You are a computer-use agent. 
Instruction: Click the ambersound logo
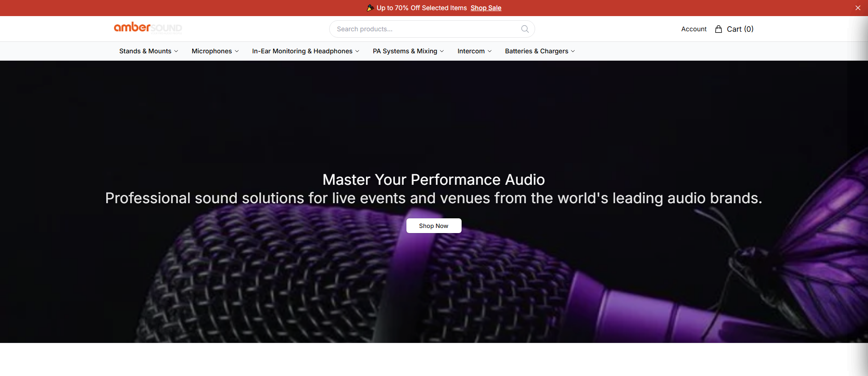click(x=148, y=28)
